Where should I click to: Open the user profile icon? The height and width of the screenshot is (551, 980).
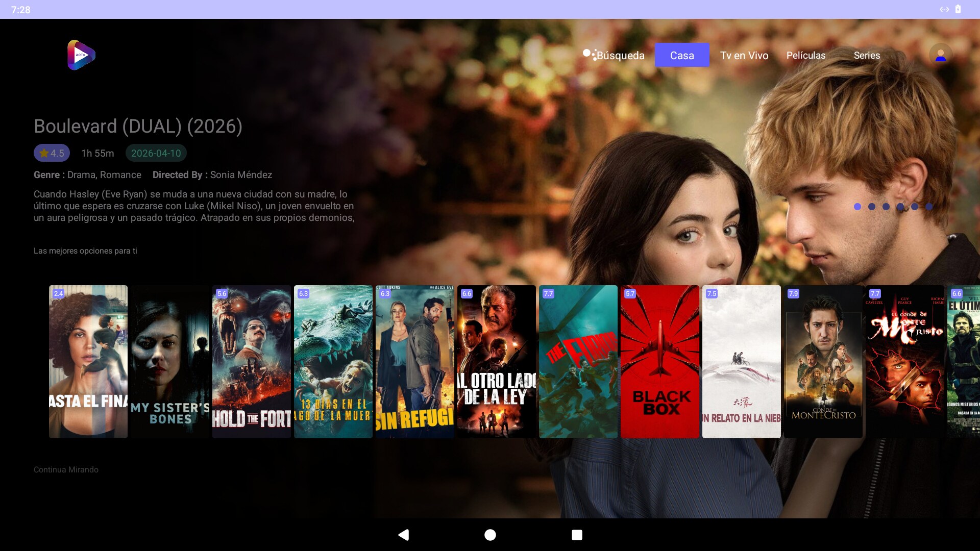(940, 55)
